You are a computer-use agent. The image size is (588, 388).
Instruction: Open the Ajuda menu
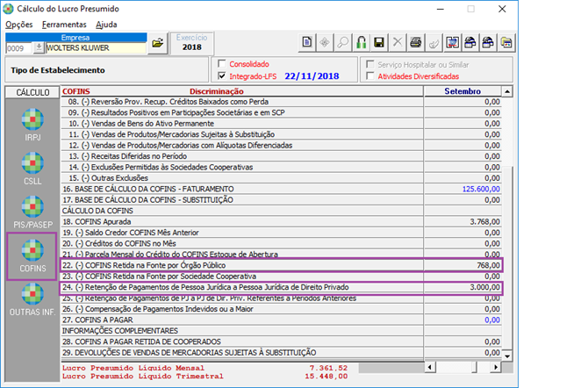(106, 25)
